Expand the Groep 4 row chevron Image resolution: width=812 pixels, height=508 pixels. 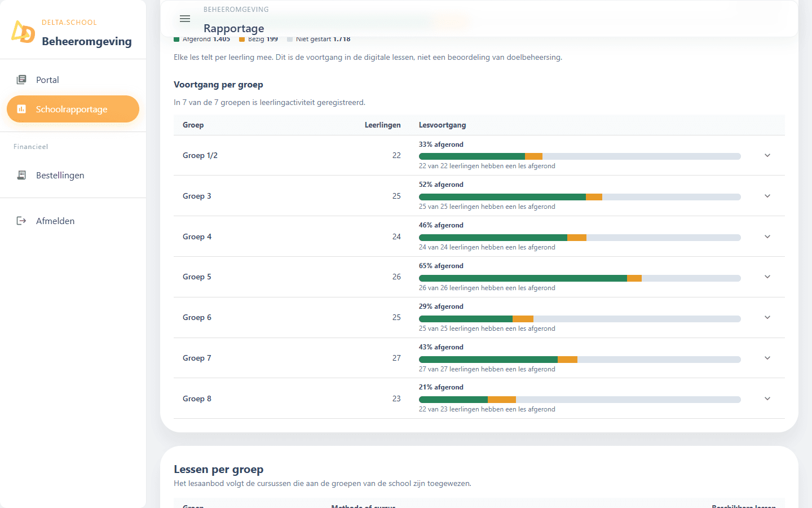pyautogui.click(x=767, y=237)
